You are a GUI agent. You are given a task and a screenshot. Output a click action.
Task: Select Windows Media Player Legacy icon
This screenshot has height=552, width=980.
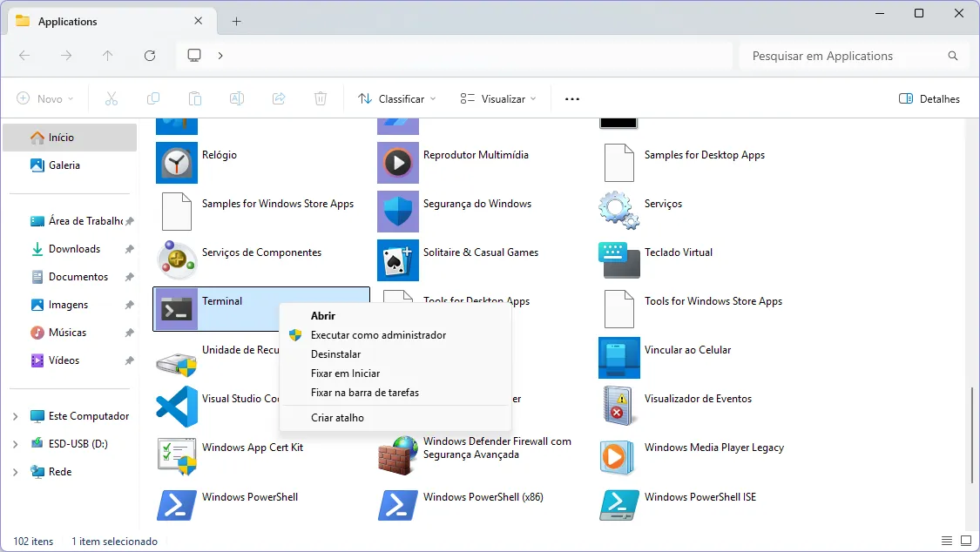[x=618, y=456]
